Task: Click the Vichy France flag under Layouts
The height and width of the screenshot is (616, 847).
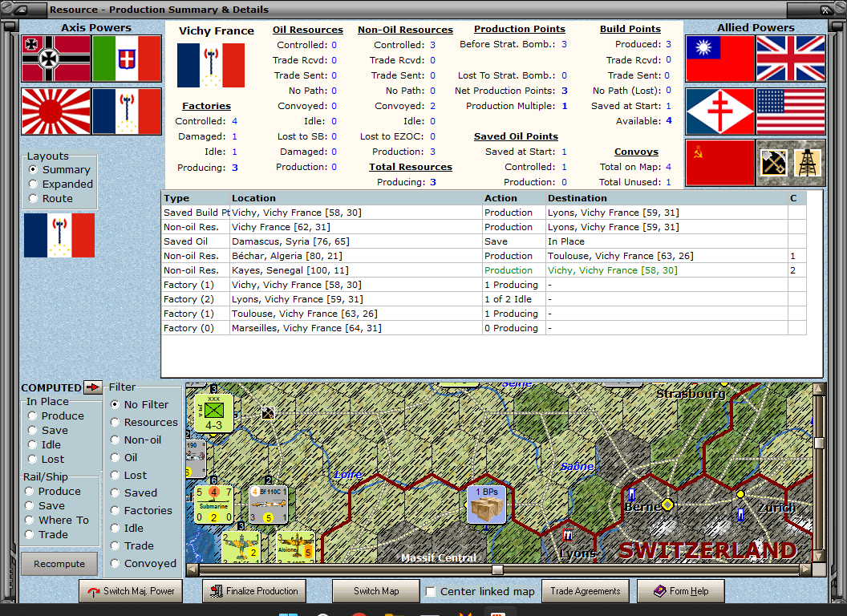Action: (x=59, y=235)
